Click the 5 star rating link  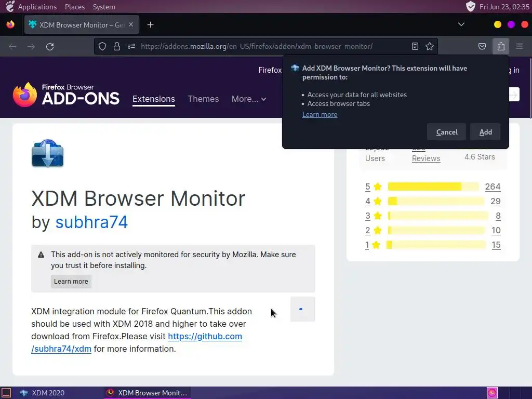[368, 187]
